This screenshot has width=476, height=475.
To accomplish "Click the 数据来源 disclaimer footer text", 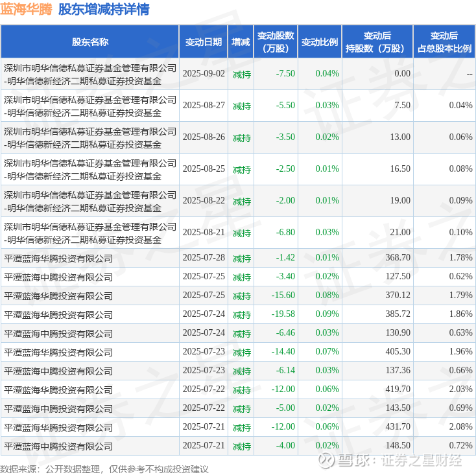I will point(104,469).
